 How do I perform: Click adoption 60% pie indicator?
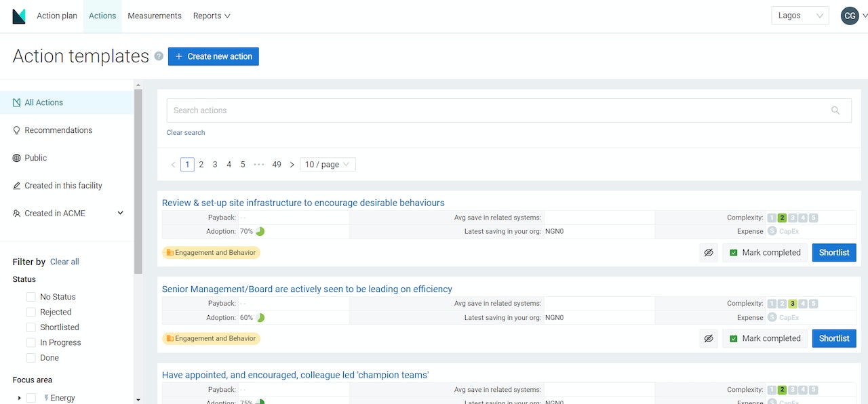click(x=260, y=317)
